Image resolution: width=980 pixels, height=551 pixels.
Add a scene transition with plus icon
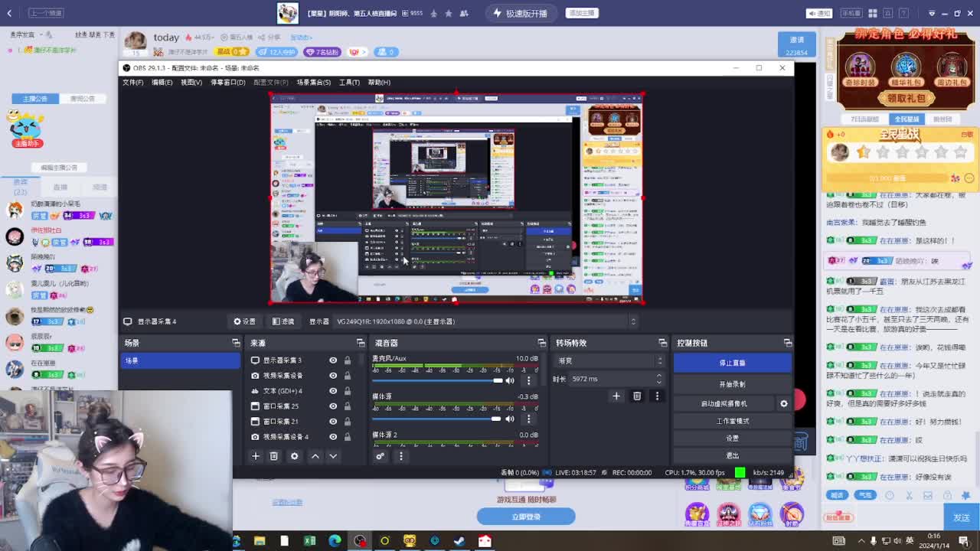[x=616, y=396]
